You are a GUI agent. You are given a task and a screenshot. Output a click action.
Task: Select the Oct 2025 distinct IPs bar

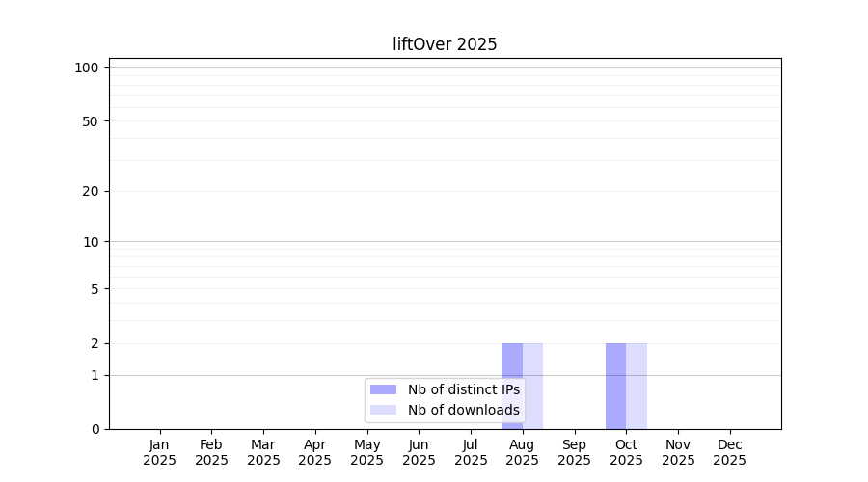[x=615, y=387]
